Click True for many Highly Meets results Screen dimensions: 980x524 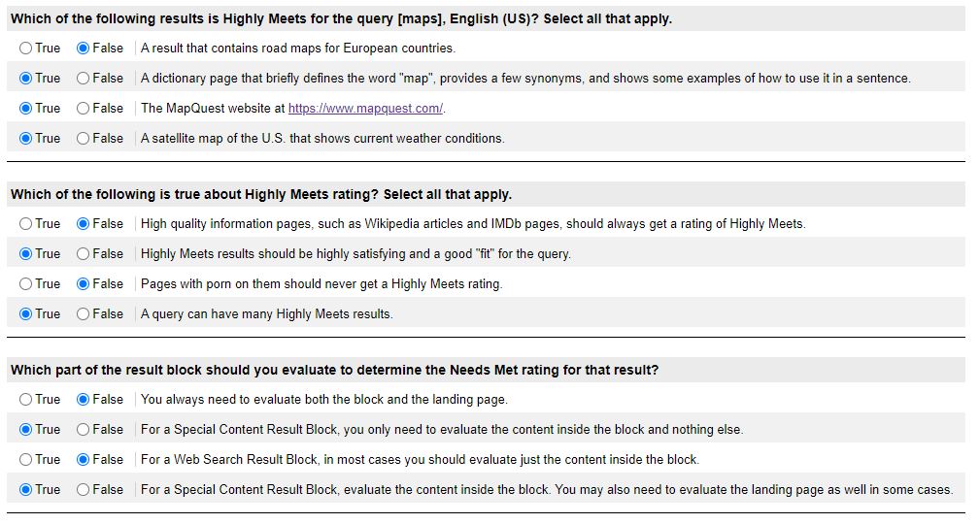pyautogui.click(x=25, y=313)
